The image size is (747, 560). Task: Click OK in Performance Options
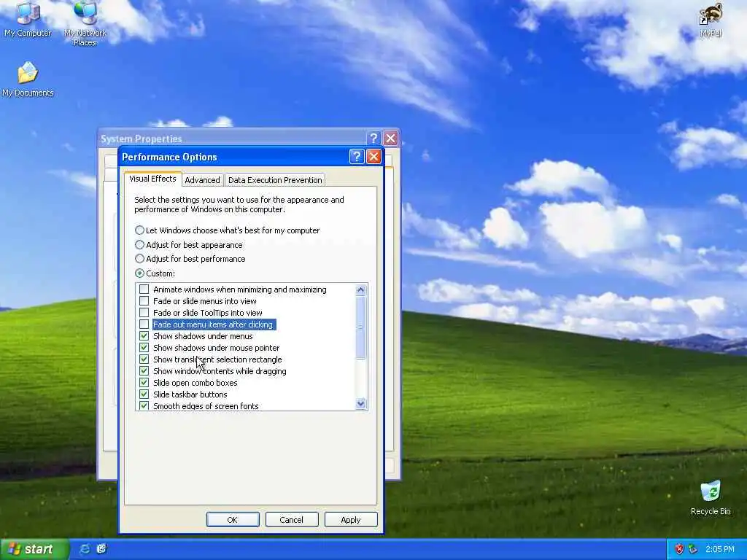[233, 519]
